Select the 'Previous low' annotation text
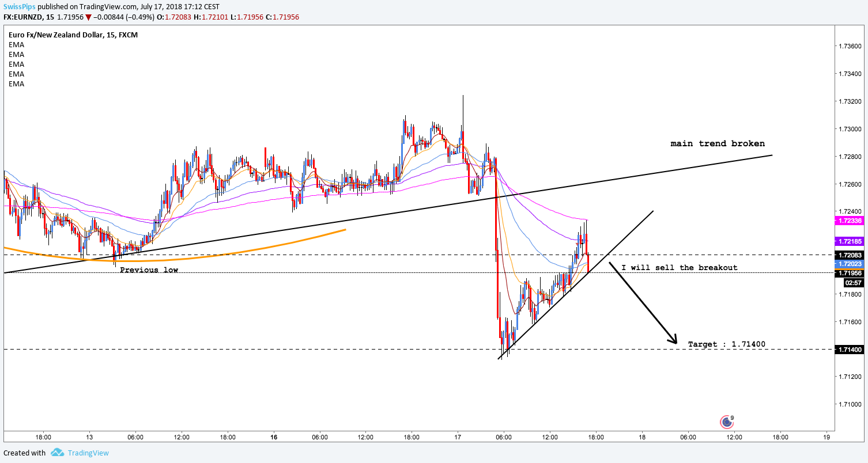Image resolution: width=868 pixels, height=463 pixels. [149, 270]
